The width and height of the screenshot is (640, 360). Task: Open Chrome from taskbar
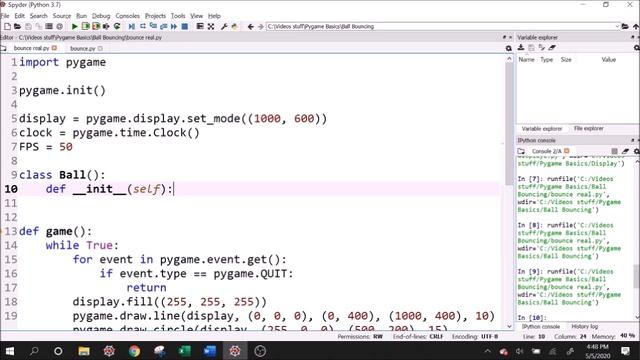tap(134, 351)
